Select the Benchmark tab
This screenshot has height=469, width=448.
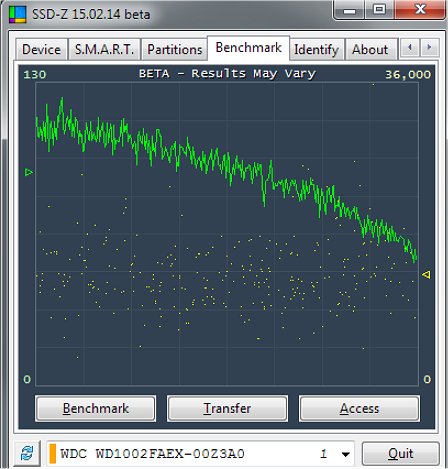click(248, 48)
